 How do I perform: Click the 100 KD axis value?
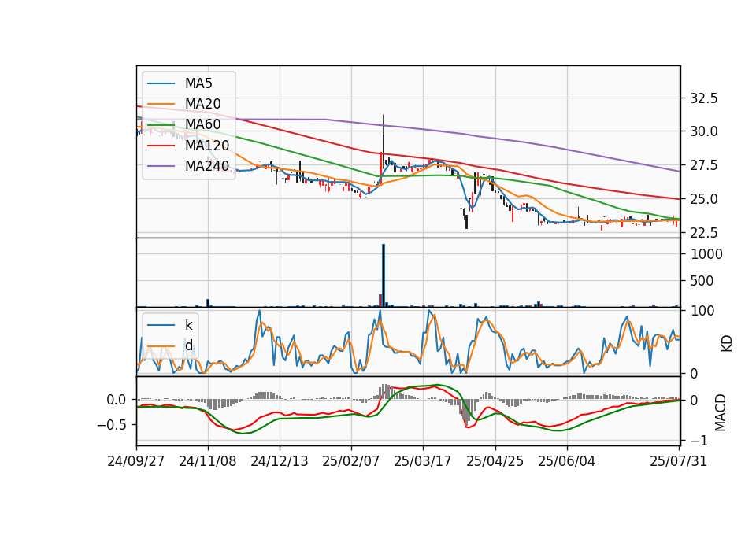[x=702, y=311]
